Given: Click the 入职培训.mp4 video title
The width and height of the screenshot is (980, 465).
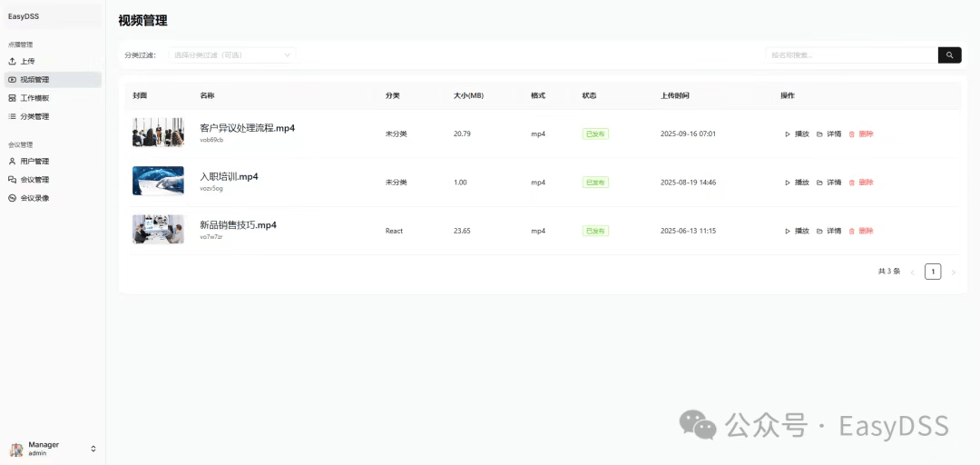Looking at the screenshot, I should (x=229, y=177).
